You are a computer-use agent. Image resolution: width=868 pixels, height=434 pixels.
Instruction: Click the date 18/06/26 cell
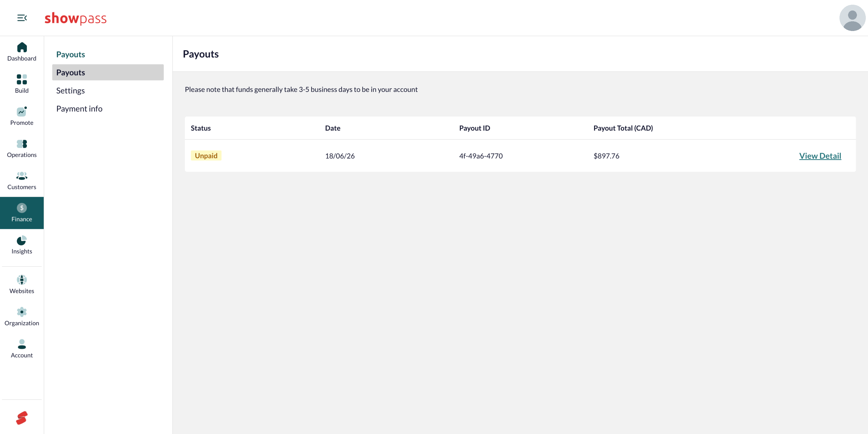coord(340,156)
